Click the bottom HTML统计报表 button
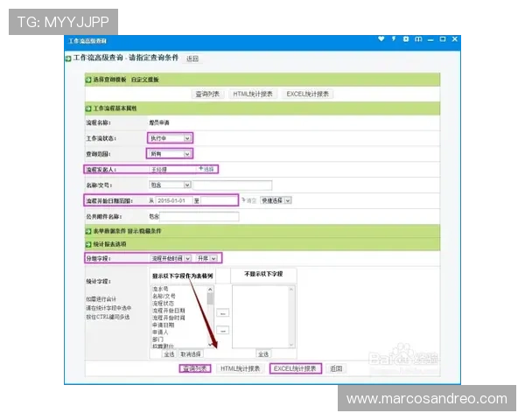The width and height of the screenshot is (525, 420). point(240,368)
